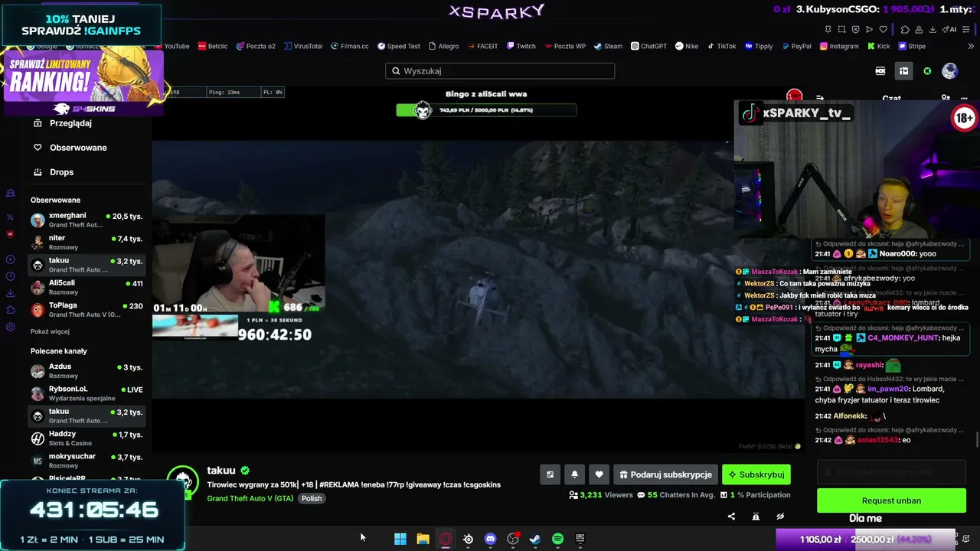Click the share icon below viewer stats
Image resolution: width=980 pixels, height=551 pixels.
tap(731, 517)
